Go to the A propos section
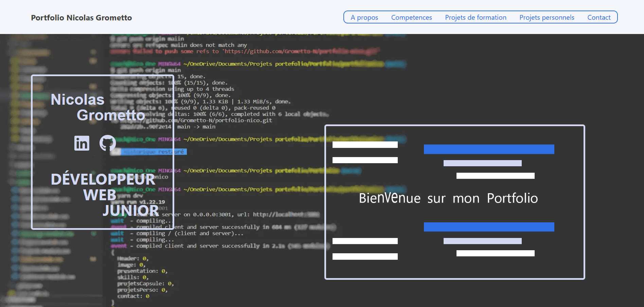644x307 pixels. [x=364, y=17]
